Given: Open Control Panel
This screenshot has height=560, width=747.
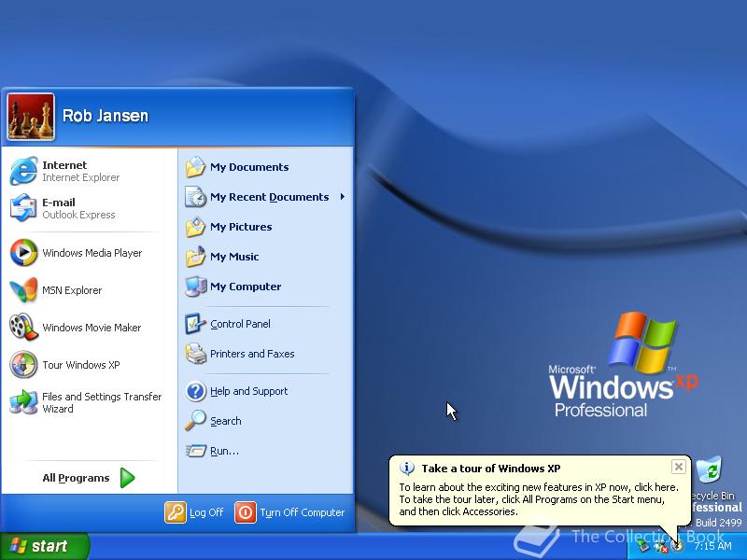Looking at the screenshot, I should tap(266, 324).
